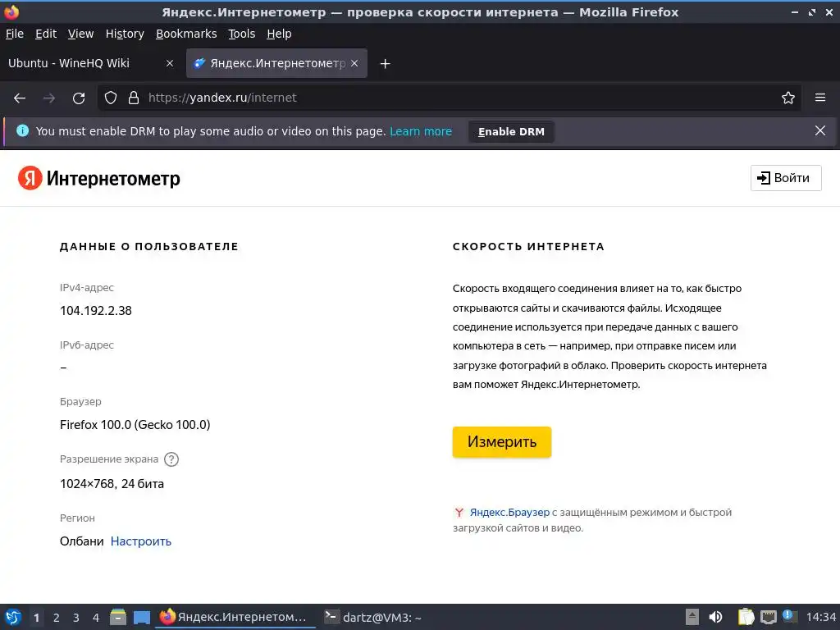
Task: Click the Настроить region link
Action: [x=141, y=541]
